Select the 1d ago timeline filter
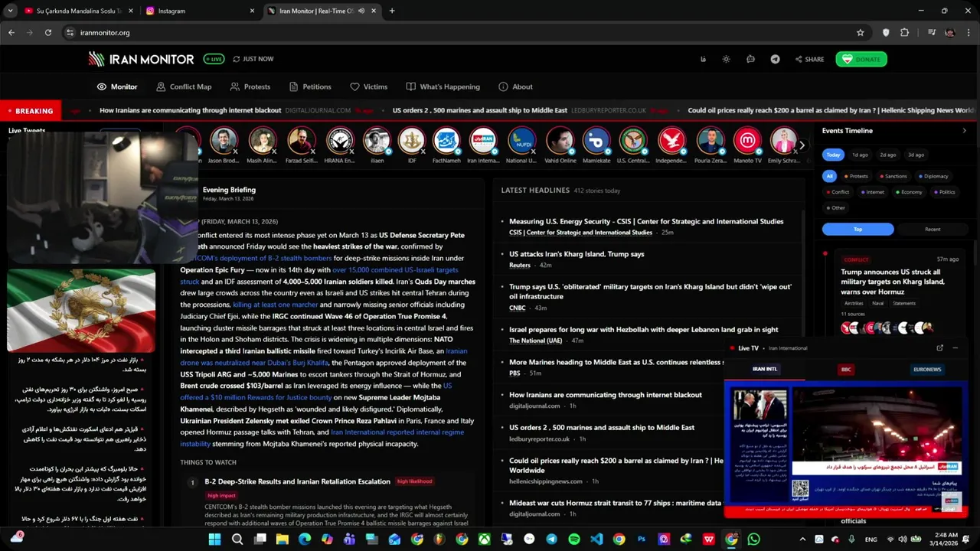Image resolution: width=980 pixels, height=551 pixels. [860, 155]
